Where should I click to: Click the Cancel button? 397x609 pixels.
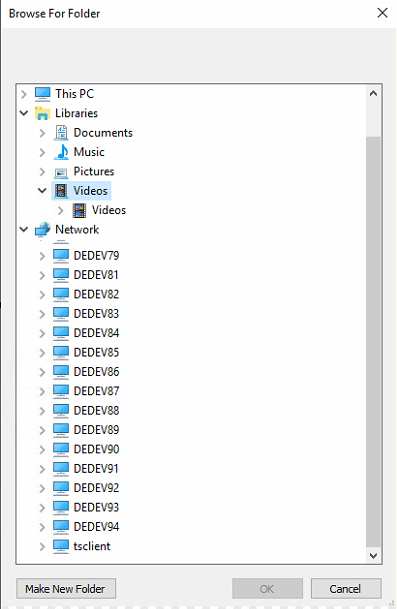(x=346, y=589)
